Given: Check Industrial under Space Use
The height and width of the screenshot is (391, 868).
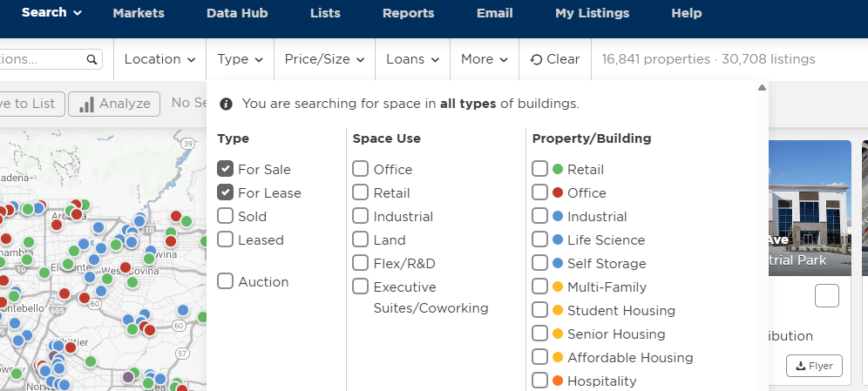Looking at the screenshot, I should click(x=361, y=216).
